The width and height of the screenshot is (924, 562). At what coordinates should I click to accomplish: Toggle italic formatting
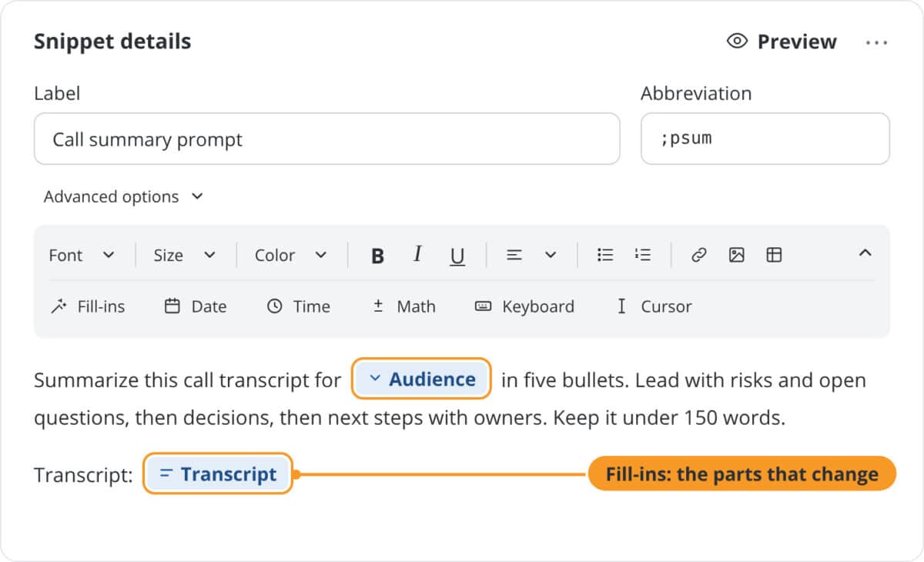[x=417, y=255]
